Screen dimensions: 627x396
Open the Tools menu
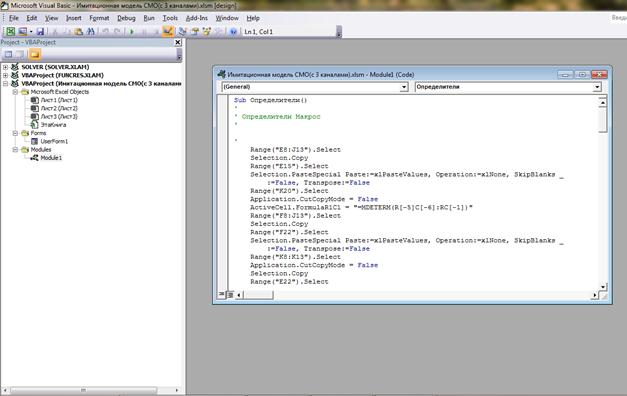click(x=170, y=18)
